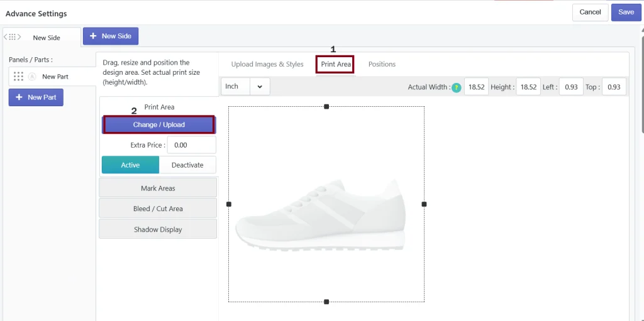Switch the part to Deactivate

[x=187, y=165]
